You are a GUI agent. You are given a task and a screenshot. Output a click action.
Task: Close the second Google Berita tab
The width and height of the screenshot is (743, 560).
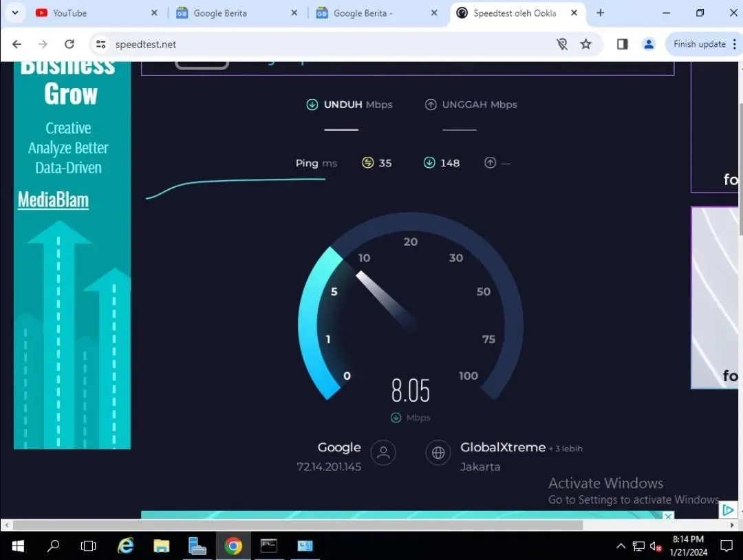(434, 13)
